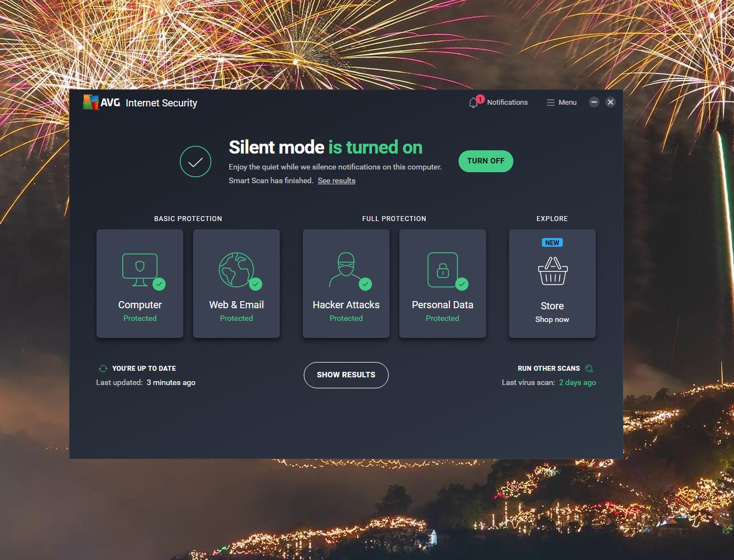Minimize the AVG window
The image size is (734, 560).
(594, 102)
